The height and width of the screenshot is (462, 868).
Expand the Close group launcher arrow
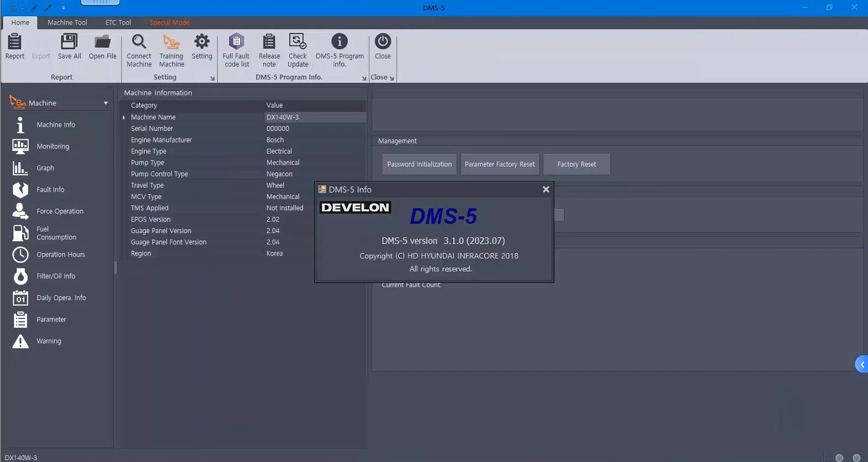391,78
